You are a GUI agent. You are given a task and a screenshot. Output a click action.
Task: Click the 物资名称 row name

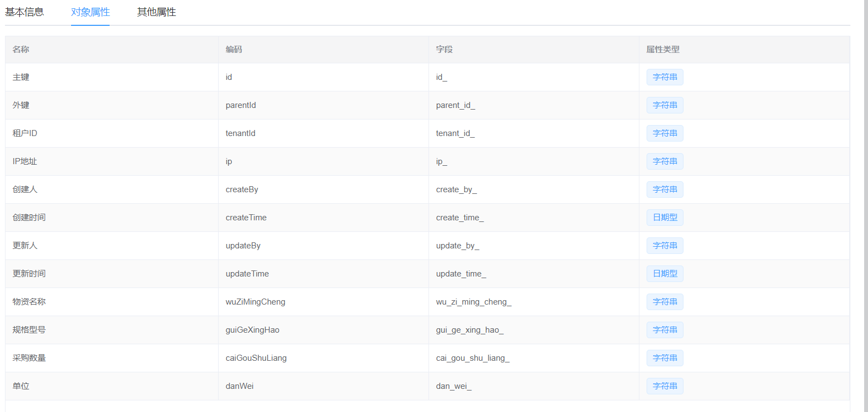click(29, 302)
